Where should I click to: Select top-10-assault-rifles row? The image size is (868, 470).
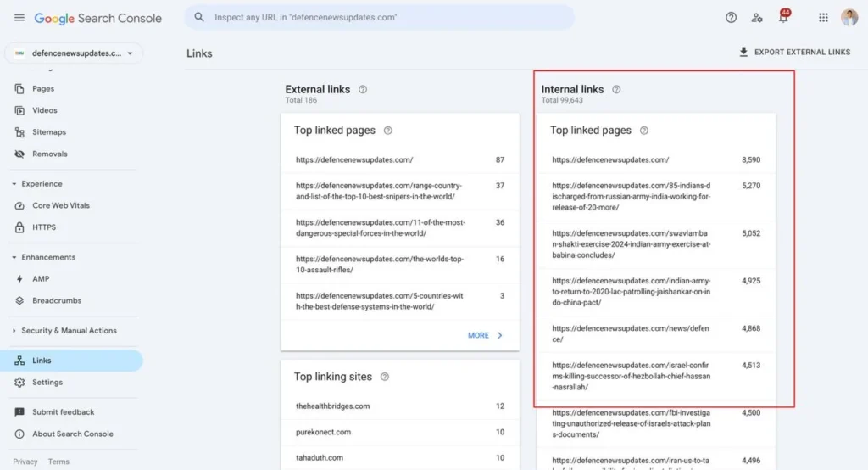click(x=400, y=265)
